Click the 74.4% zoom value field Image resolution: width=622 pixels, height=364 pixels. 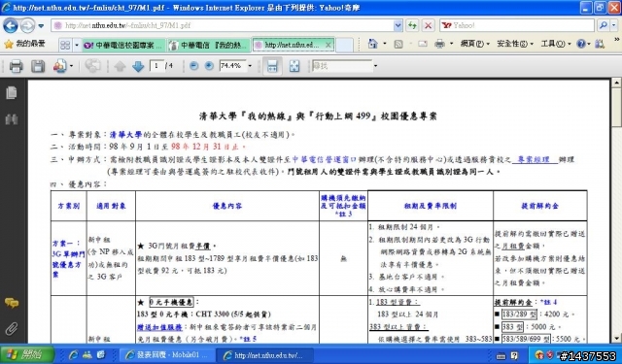tap(232, 66)
